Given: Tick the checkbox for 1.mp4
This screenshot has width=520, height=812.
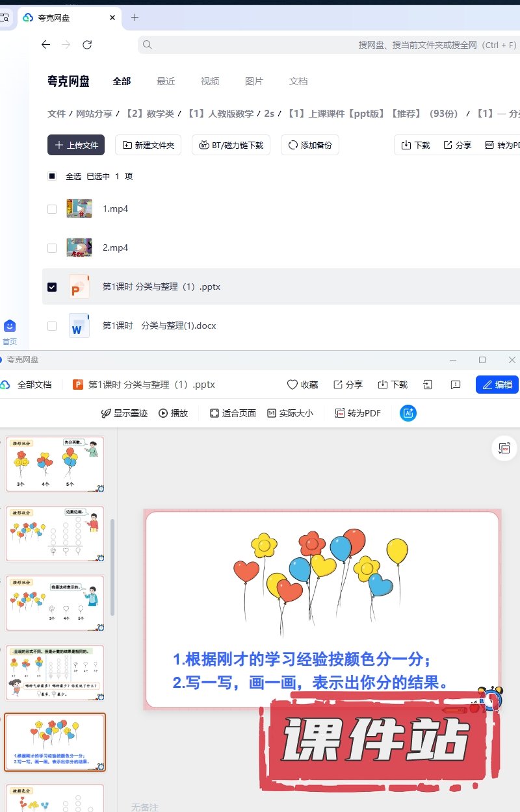Looking at the screenshot, I should (52, 209).
